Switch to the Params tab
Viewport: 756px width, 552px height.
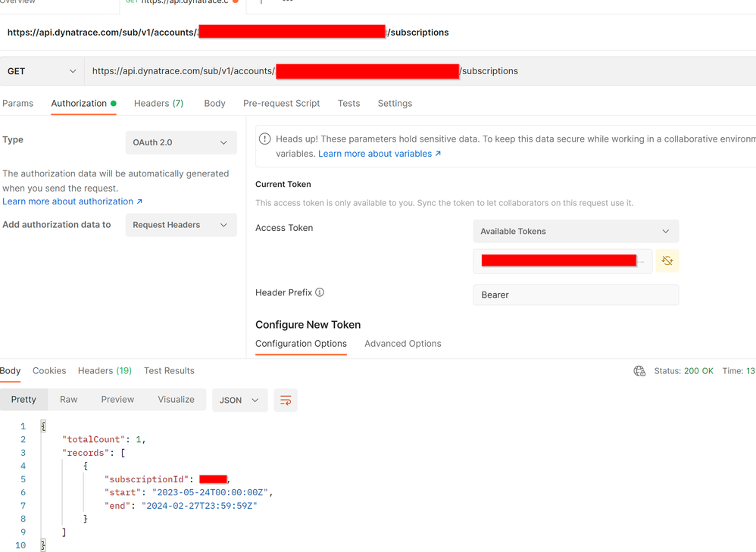[18, 103]
